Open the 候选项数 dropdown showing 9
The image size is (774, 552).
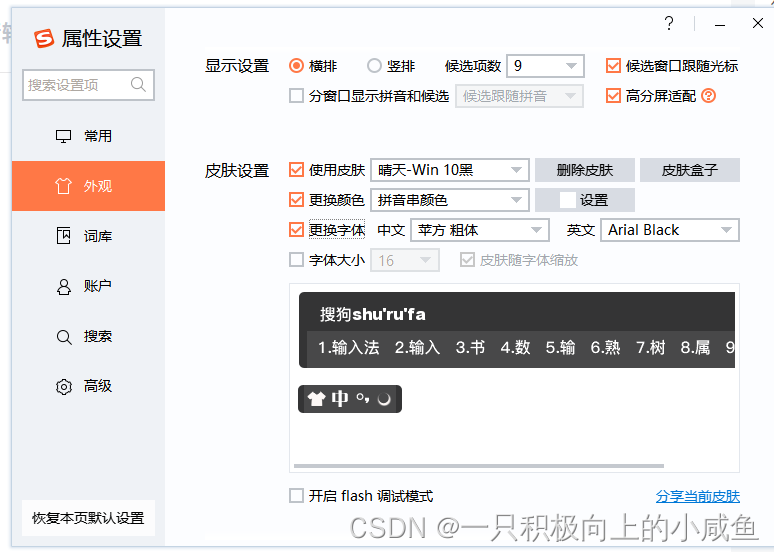pos(545,66)
